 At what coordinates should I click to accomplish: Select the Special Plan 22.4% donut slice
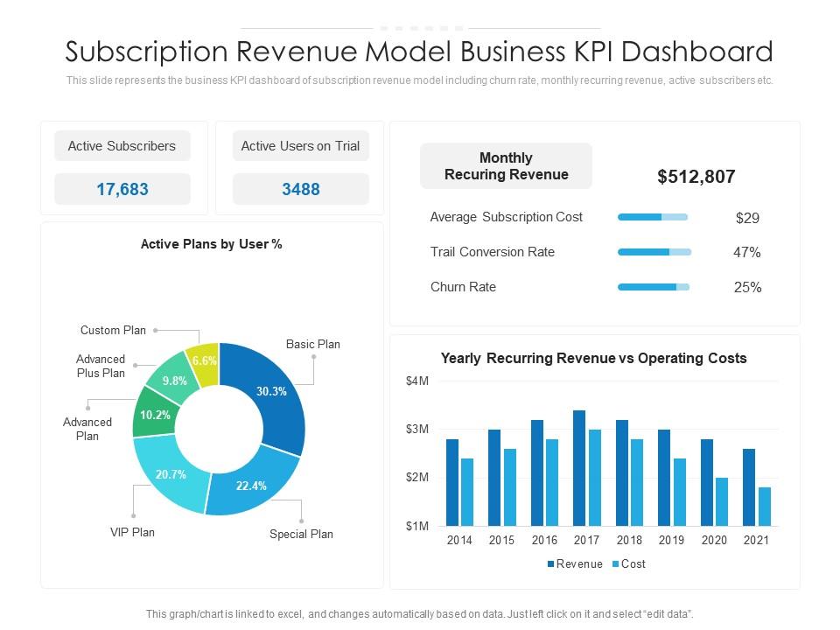(251, 485)
